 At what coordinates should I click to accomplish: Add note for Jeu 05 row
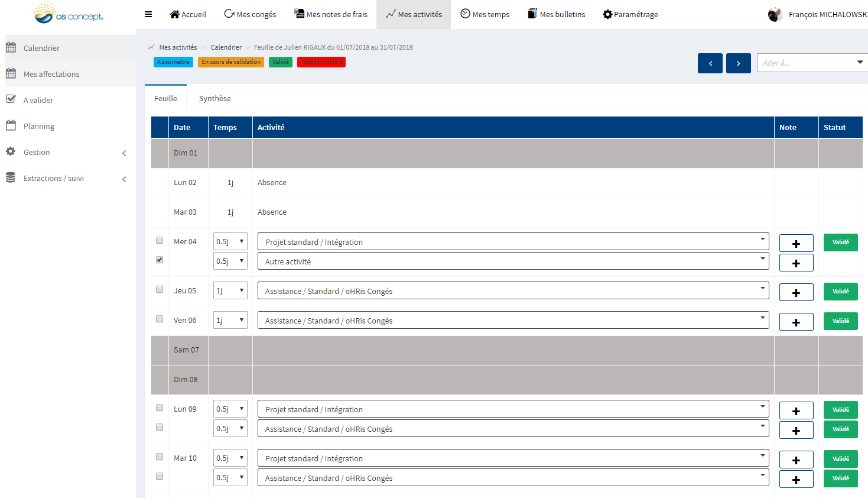click(796, 292)
